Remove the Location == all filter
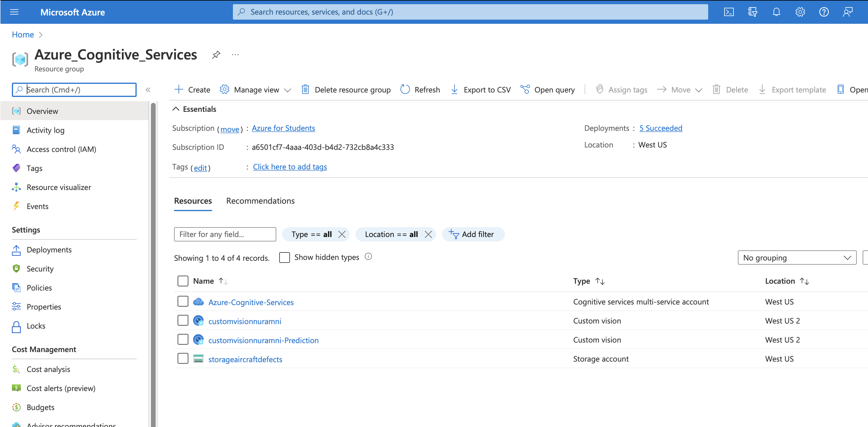Viewport: 868px width, 427px height. coord(428,234)
